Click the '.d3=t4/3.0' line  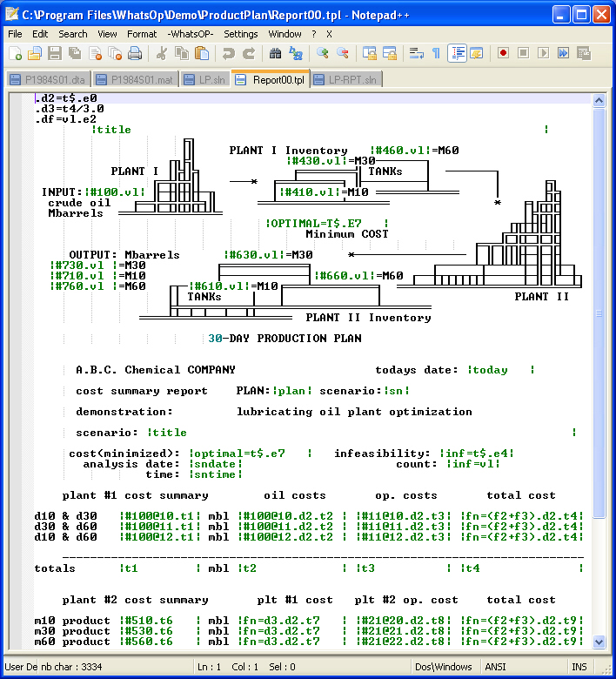(70, 109)
